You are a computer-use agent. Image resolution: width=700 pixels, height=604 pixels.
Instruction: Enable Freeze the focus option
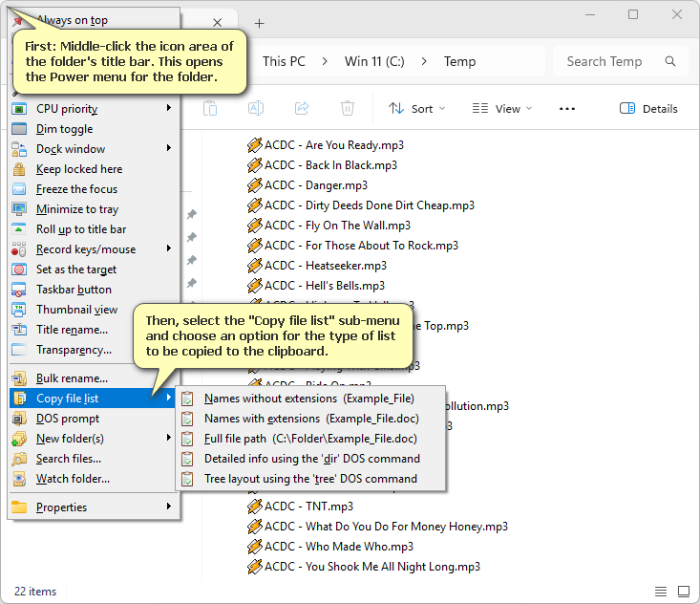pyautogui.click(x=76, y=189)
